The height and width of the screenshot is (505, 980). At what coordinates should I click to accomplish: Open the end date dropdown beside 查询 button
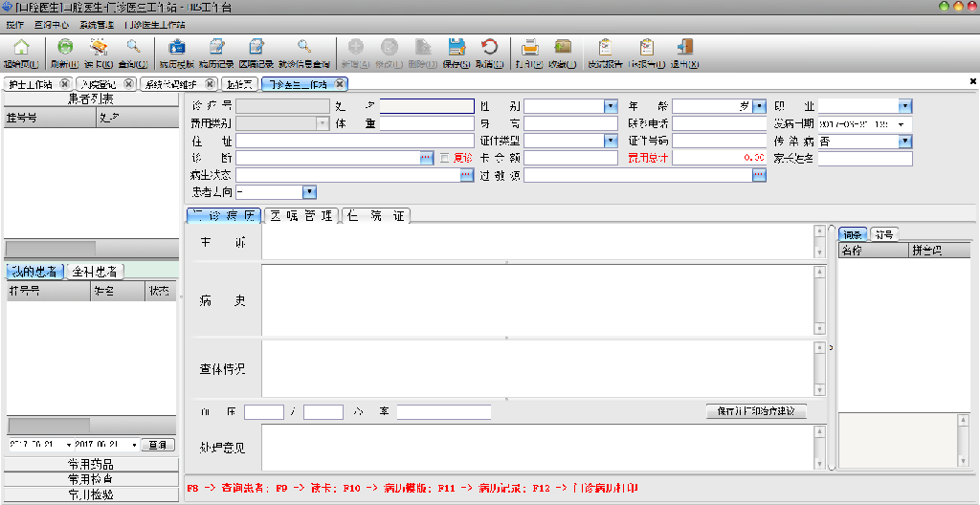[135, 445]
